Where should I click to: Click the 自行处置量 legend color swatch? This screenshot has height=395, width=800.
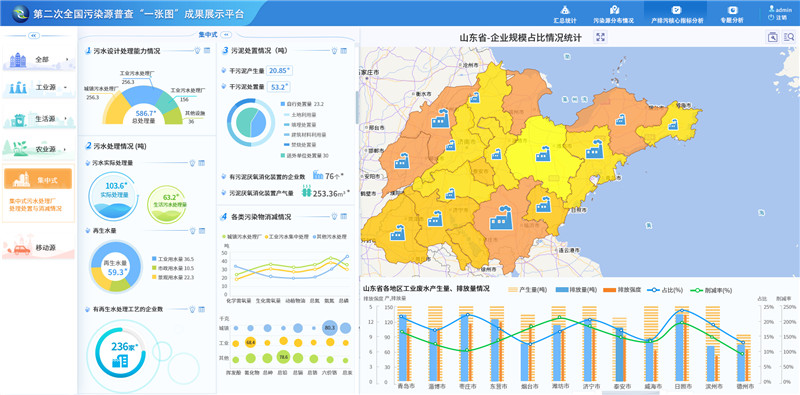pos(283,104)
